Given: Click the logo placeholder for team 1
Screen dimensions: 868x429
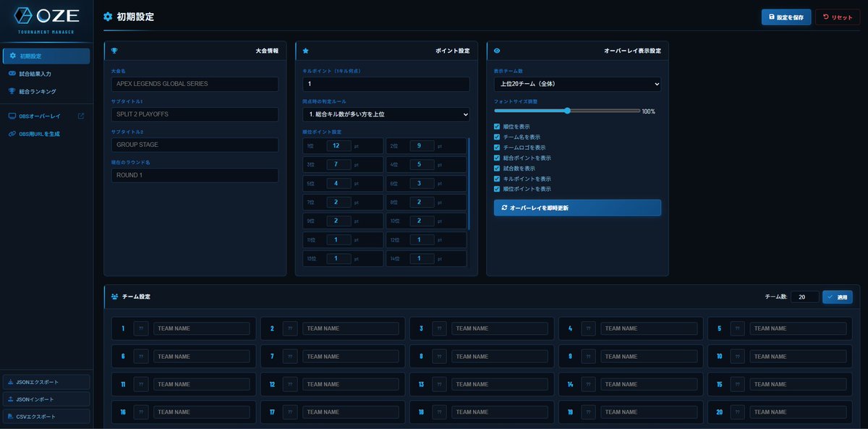Looking at the screenshot, I should (141, 328).
